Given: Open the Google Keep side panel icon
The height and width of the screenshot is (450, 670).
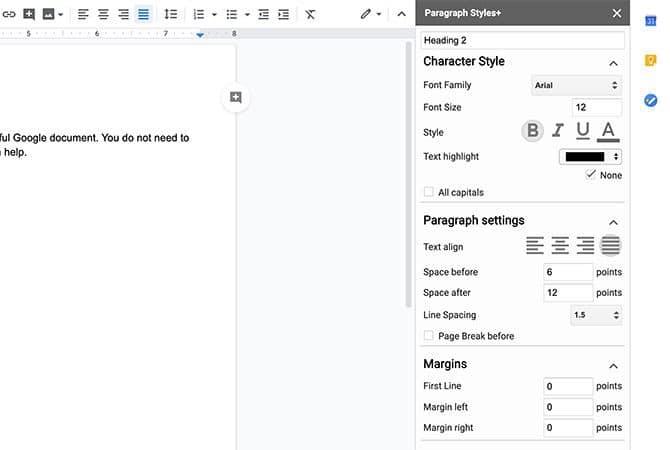Looking at the screenshot, I should (650, 61).
